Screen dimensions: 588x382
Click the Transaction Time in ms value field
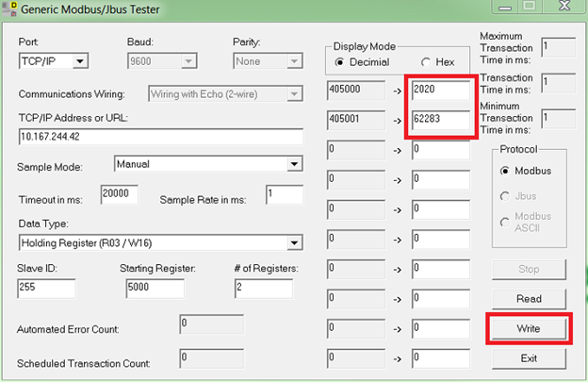[559, 83]
